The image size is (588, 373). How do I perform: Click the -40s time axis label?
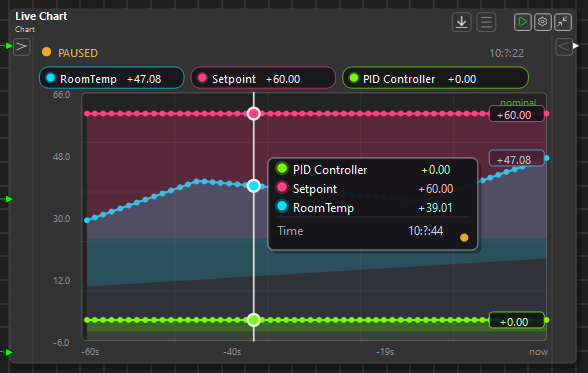click(232, 352)
